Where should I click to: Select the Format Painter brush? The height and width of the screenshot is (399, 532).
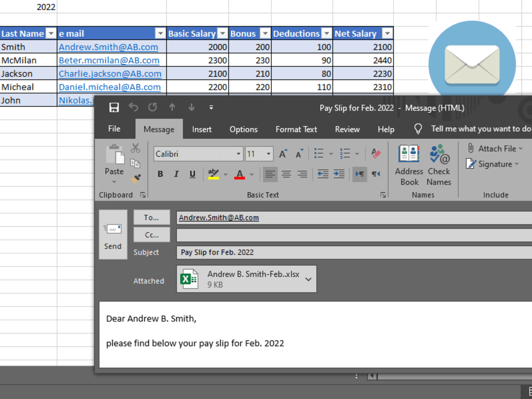tap(135, 178)
